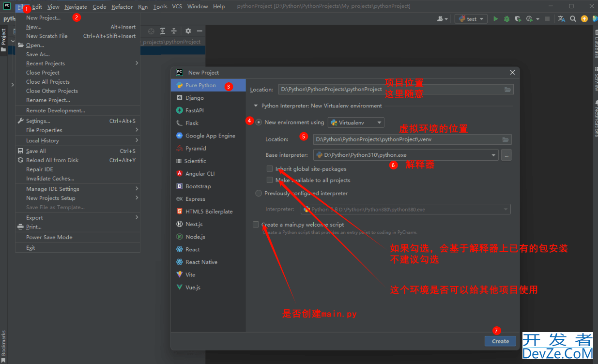Viewport: 598px width, 364px height.
Task: Click New Project... in File menu
Action: pos(78,18)
